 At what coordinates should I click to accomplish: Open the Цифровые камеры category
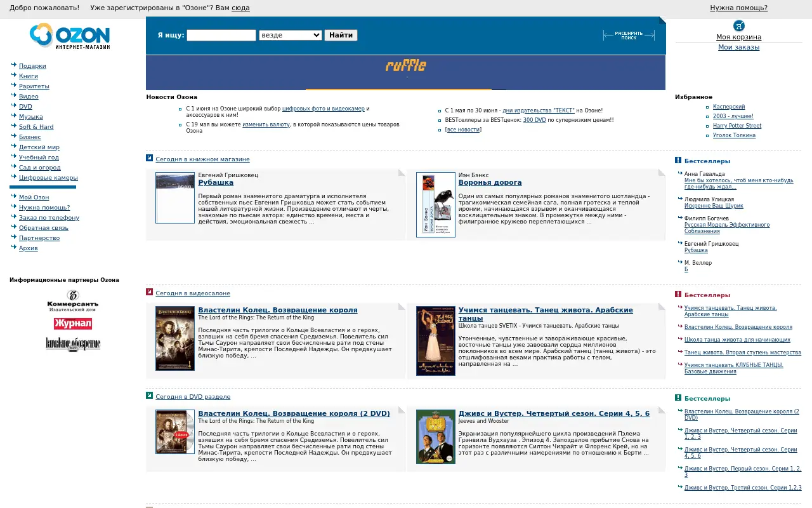point(48,178)
